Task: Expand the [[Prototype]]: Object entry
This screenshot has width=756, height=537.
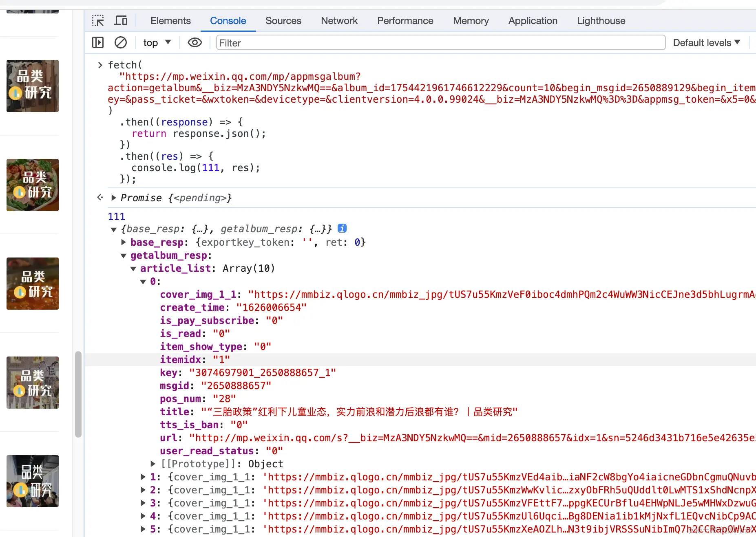Action: coord(153,464)
